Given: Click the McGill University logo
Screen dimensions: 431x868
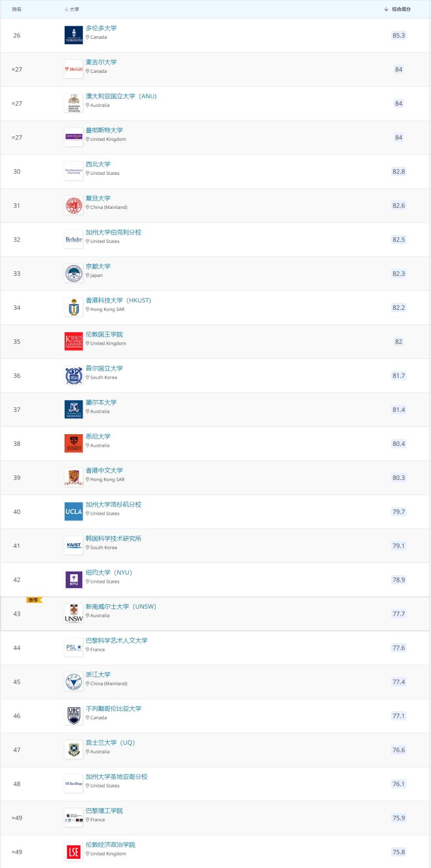Looking at the screenshot, I should coord(74,69).
